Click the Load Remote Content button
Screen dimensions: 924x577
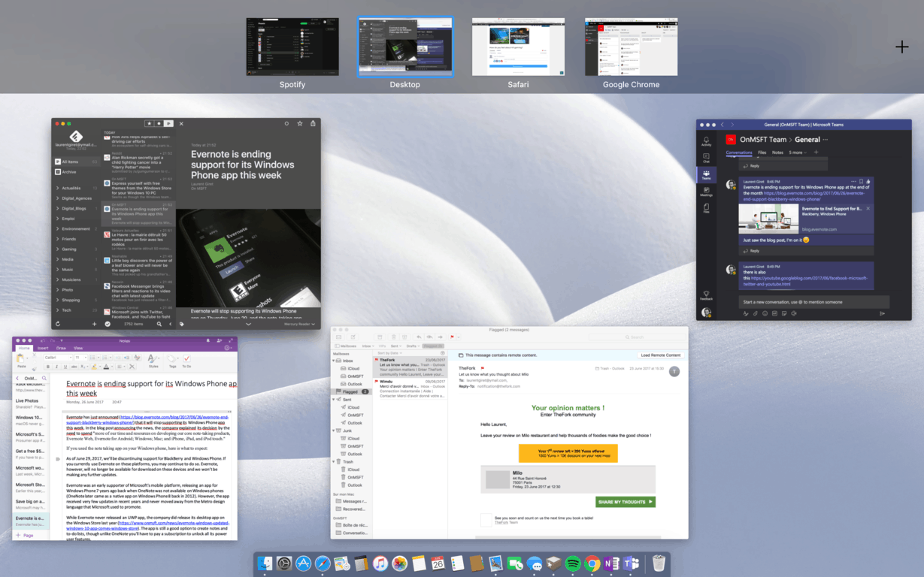click(x=660, y=355)
